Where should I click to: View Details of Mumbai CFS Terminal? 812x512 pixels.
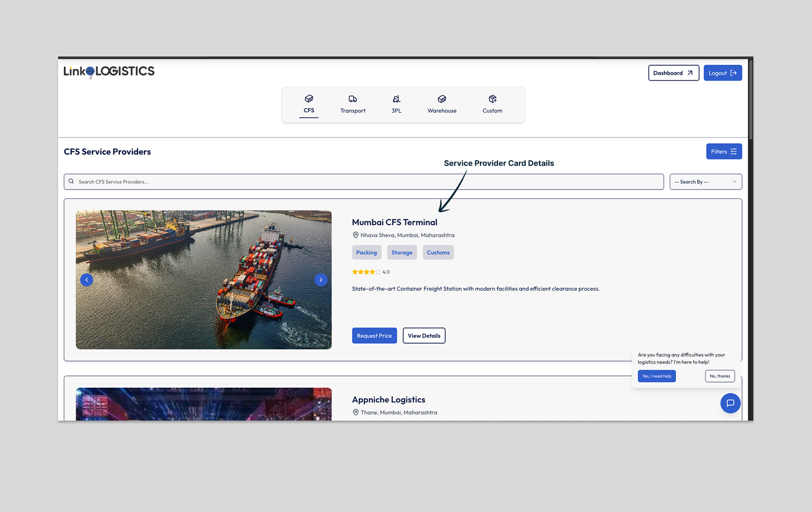click(424, 336)
